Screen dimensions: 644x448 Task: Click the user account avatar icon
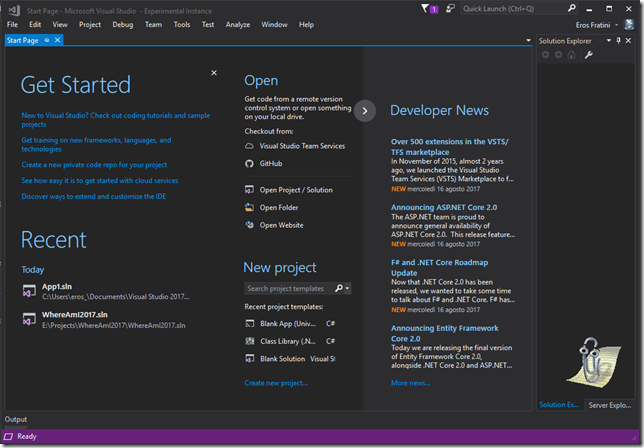[x=629, y=25]
